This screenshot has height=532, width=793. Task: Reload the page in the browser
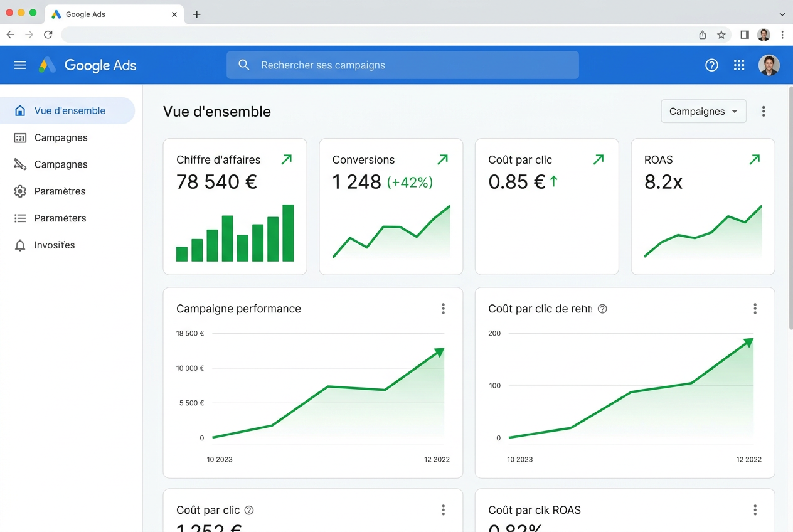click(x=48, y=35)
